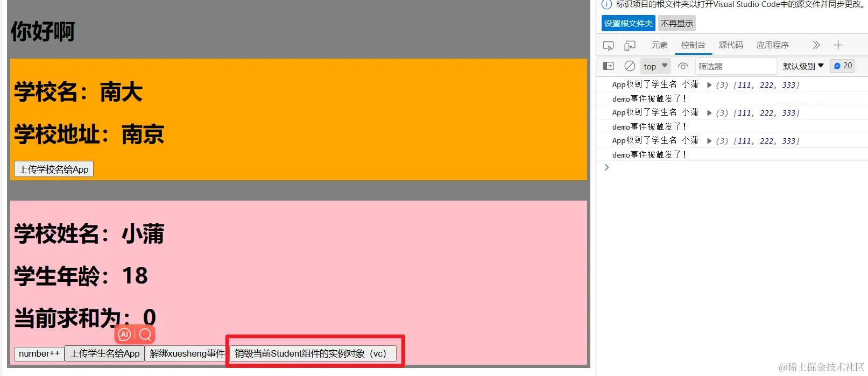Switch to the 控制台 tab
The width and height of the screenshot is (868, 376).
point(693,45)
